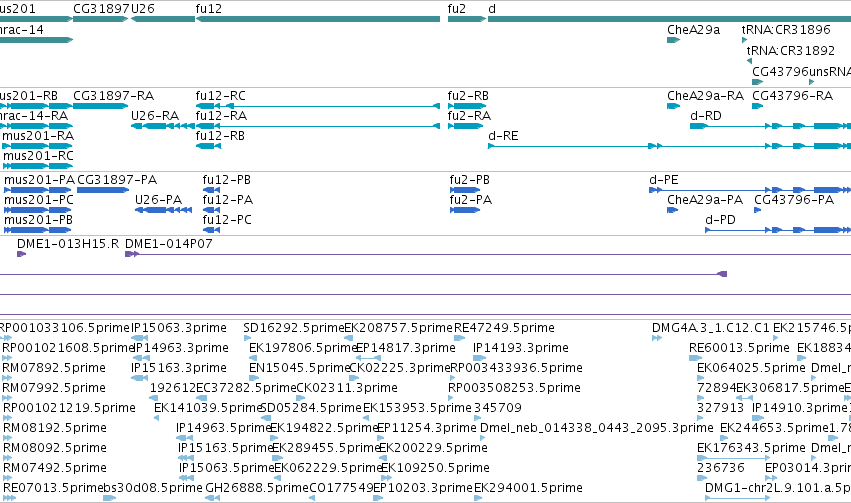
Task: Click the fu12-RC transcript label
Action: point(220,96)
